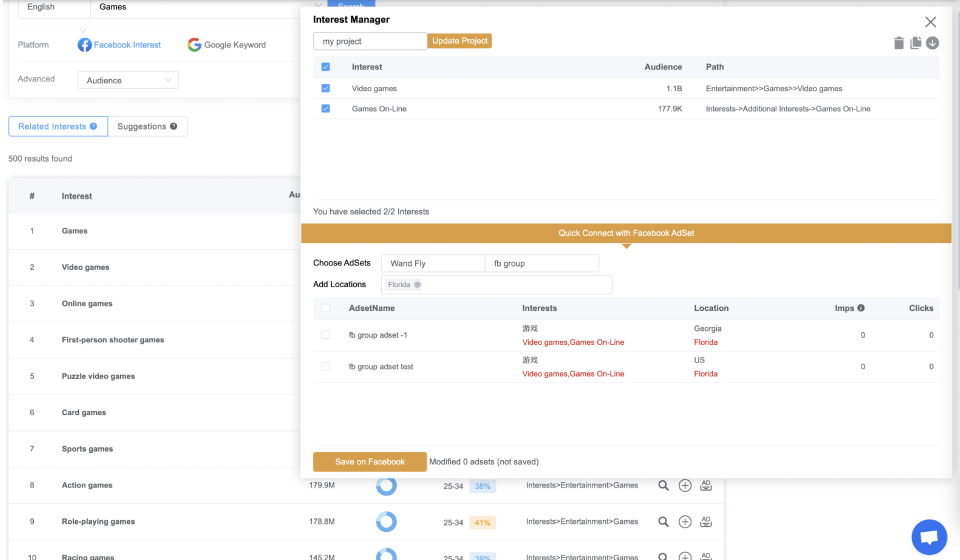Open the English language dropdown
This screenshot has height=560, width=960.
(54, 7)
